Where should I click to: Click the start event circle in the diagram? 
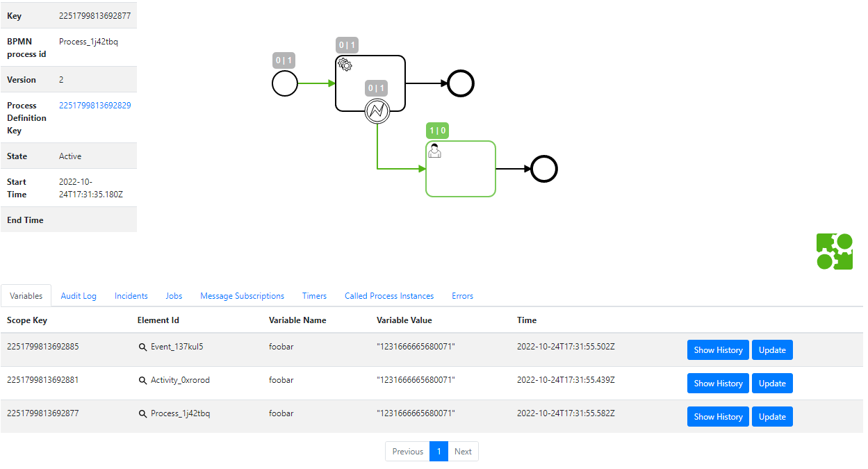(x=284, y=83)
